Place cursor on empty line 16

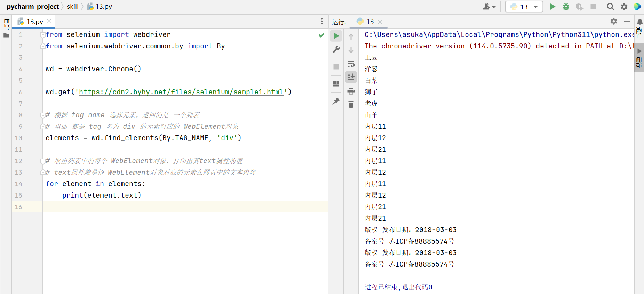[x=185, y=207]
